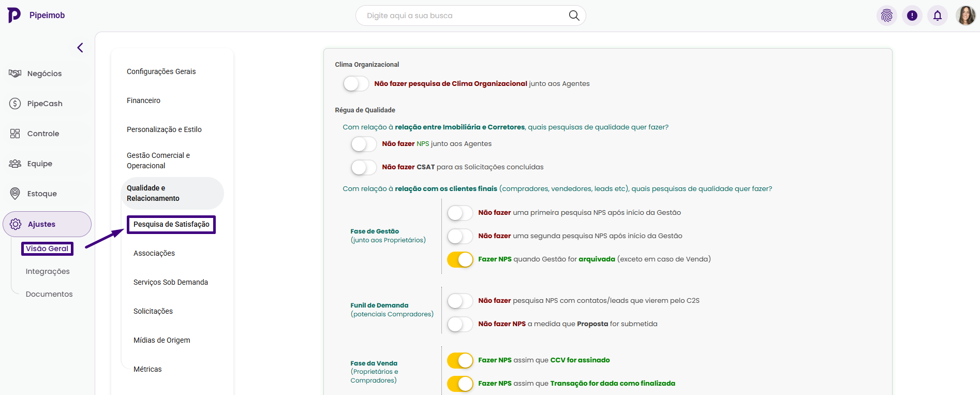Disable NPS when Gestão for arquivada
The width and height of the screenshot is (980, 395).
(460, 259)
